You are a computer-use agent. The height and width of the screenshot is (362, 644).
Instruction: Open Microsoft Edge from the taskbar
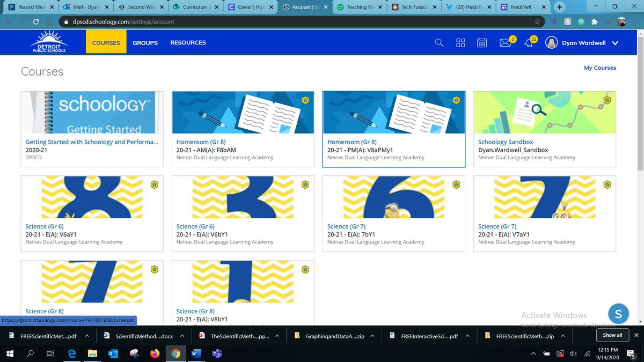[x=71, y=354]
